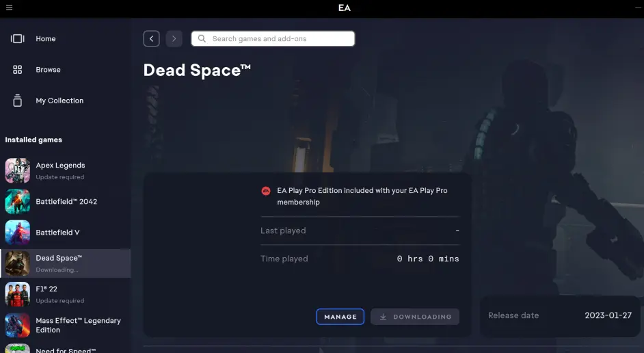
Task: Click the red EA Play Pro badge icon
Action: 266,191
